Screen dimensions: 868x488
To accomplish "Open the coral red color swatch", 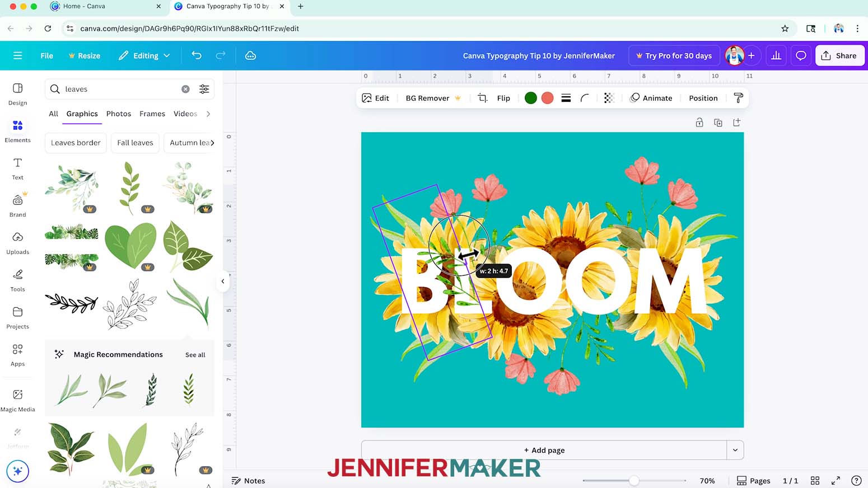I will (x=548, y=98).
